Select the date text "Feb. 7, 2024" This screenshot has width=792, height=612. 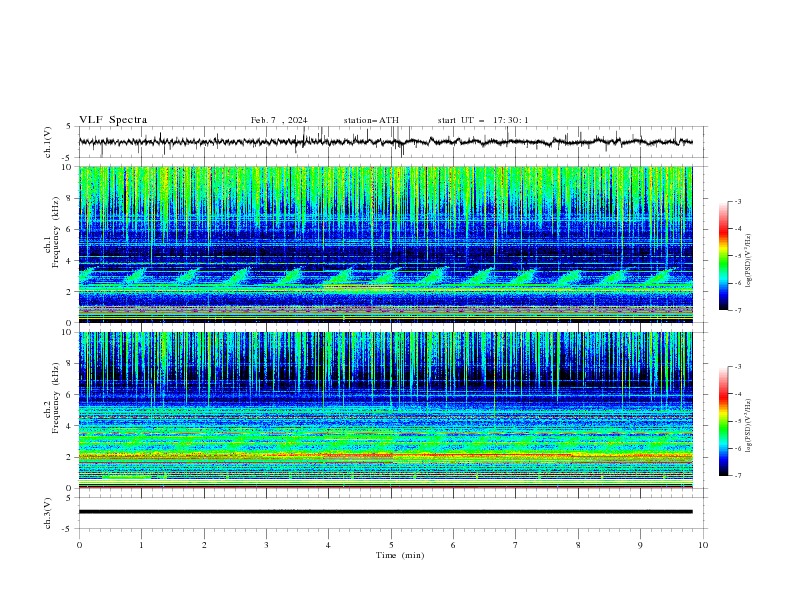[x=279, y=120]
